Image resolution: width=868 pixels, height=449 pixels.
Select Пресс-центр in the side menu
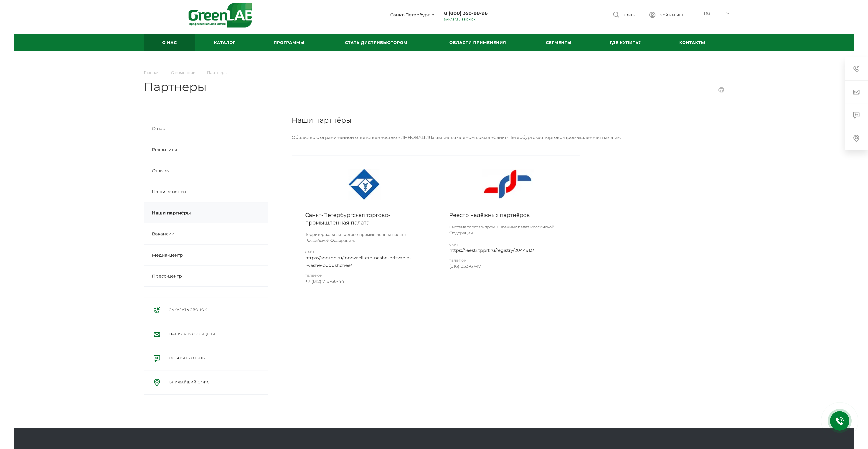(206, 276)
